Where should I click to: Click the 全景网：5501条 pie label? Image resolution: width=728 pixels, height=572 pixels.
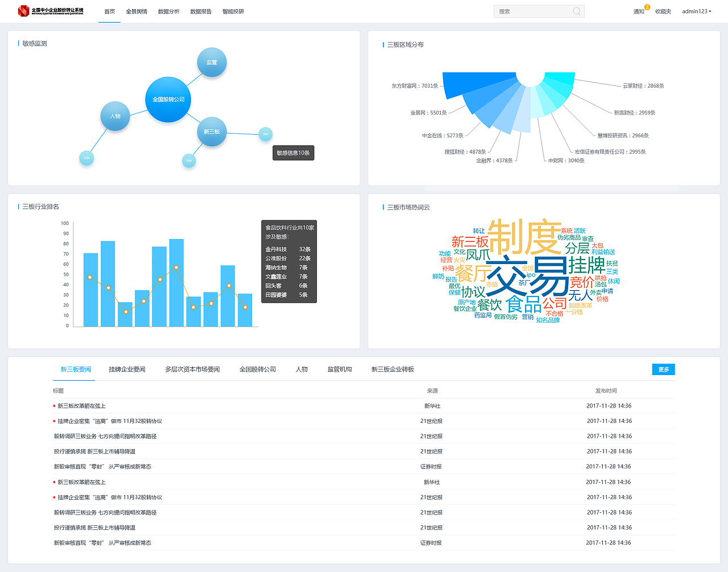coord(429,113)
